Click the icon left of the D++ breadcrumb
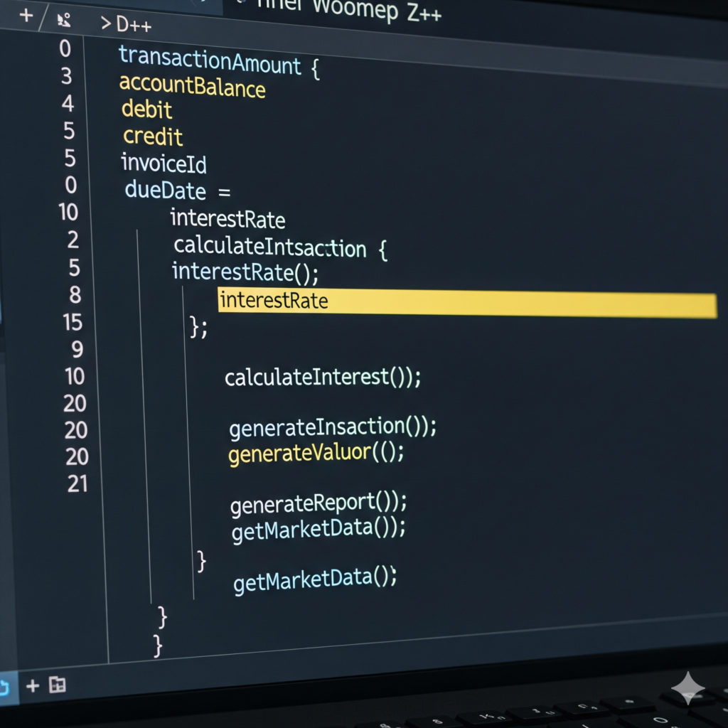 click(x=63, y=20)
